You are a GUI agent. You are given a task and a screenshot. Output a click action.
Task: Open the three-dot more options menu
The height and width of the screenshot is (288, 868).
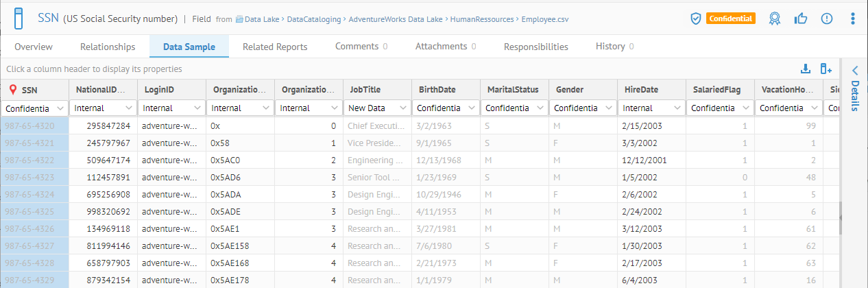(853, 19)
